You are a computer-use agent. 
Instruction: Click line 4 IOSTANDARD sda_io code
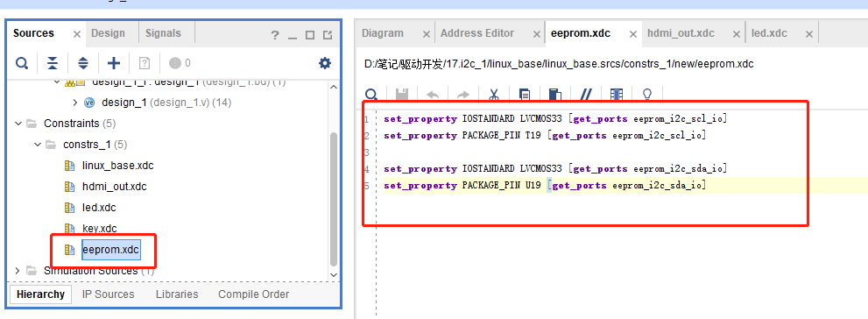(x=555, y=168)
